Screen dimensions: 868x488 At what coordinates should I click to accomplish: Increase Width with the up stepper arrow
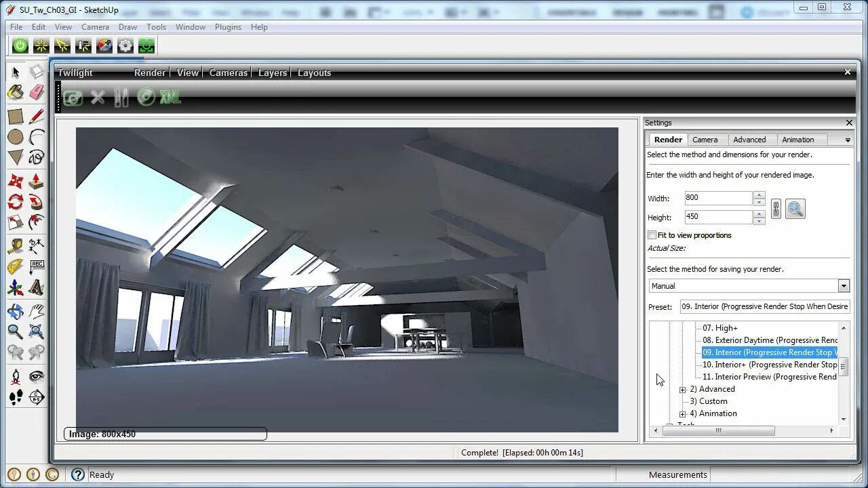click(x=759, y=194)
